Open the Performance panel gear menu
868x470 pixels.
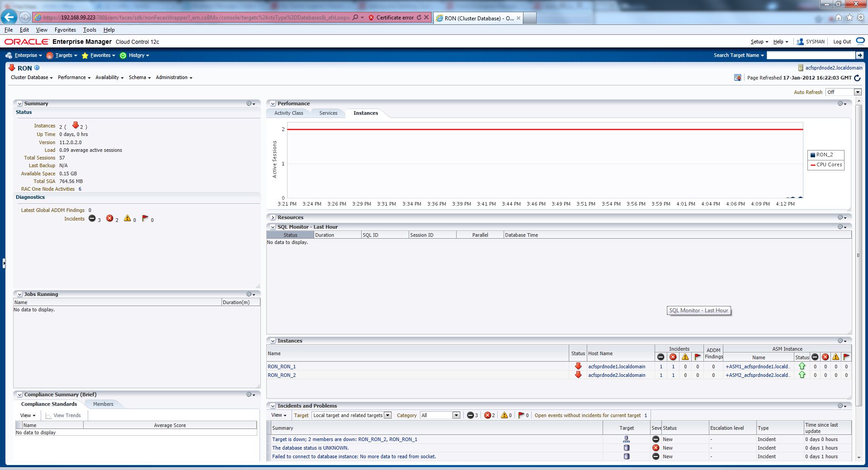tap(841, 103)
